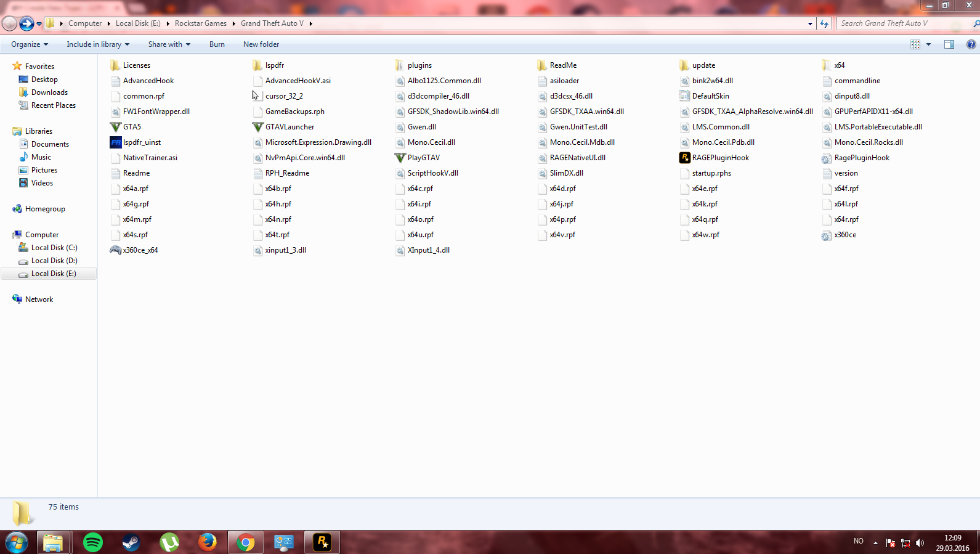Open Firefox from the taskbar
Viewport: 980px width, 554px height.
click(208, 542)
